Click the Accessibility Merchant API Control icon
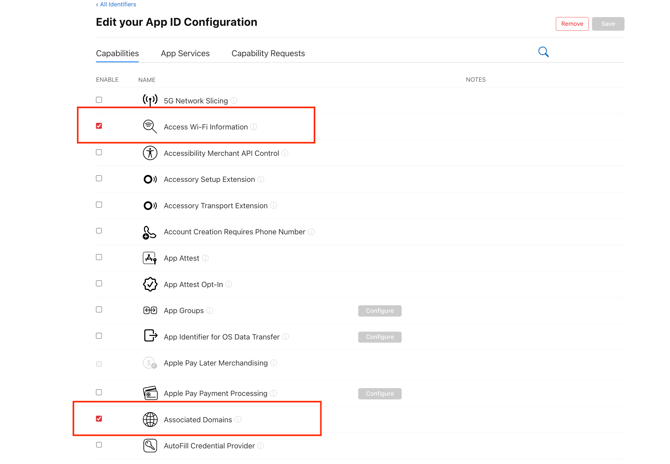 (150, 153)
